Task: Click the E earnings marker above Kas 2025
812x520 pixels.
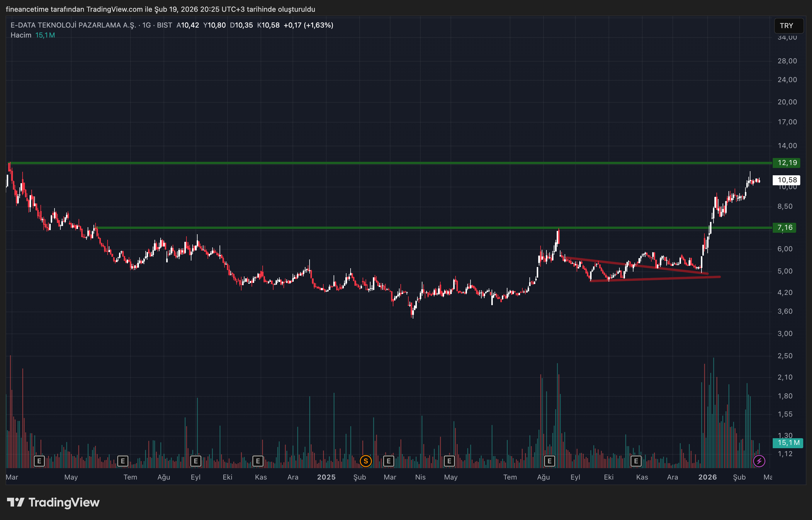Action: click(636, 461)
